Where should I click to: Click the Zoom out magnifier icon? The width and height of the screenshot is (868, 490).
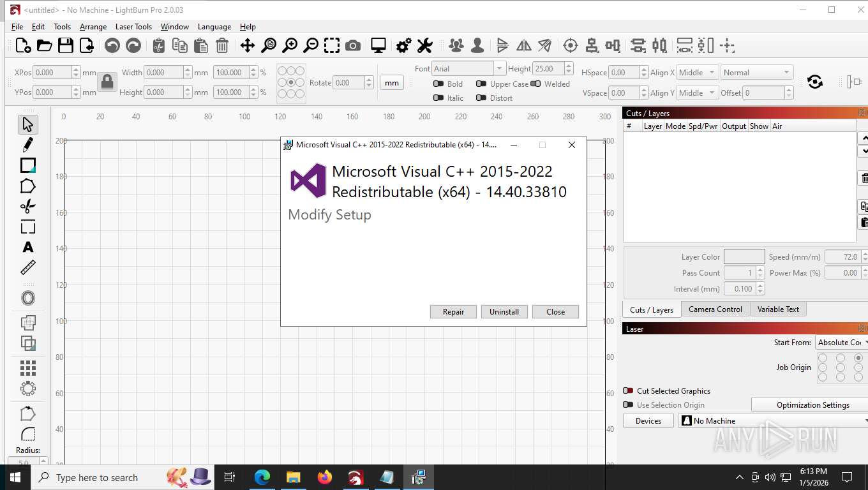311,45
